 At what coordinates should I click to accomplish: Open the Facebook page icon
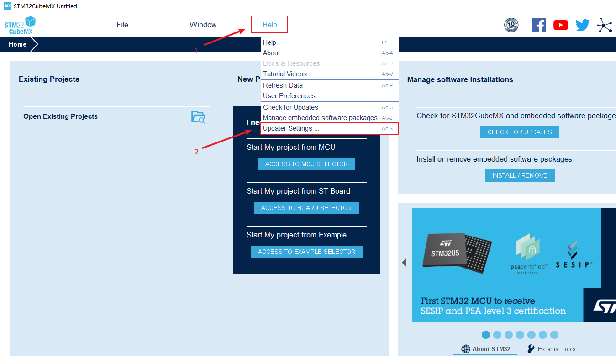point(538,25)
